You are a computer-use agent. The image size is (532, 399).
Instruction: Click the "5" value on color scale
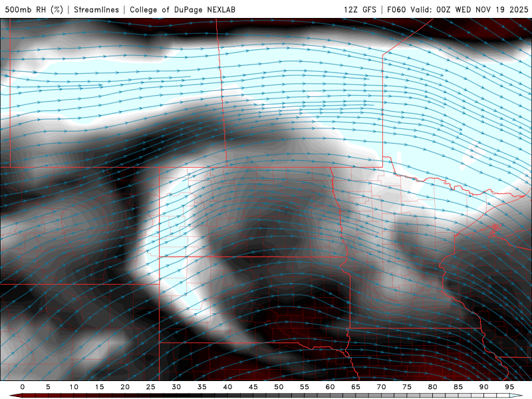[x=48, y=387]
